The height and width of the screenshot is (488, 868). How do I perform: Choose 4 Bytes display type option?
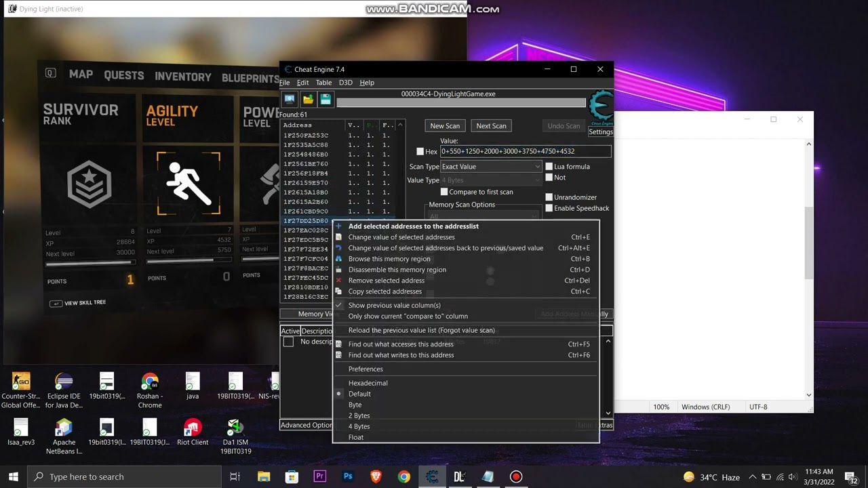click(466, 426)
